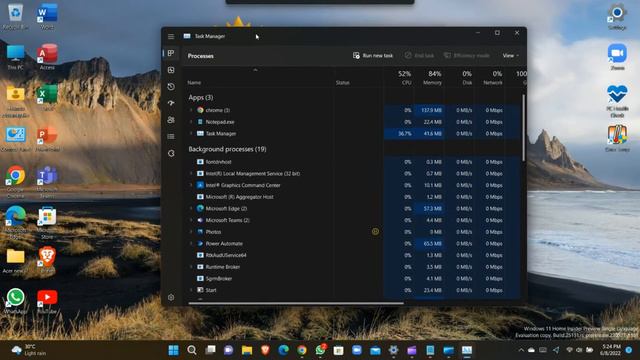Click the Efficiency mode button
The image size is (640, 360).
[x=467, y=56]
